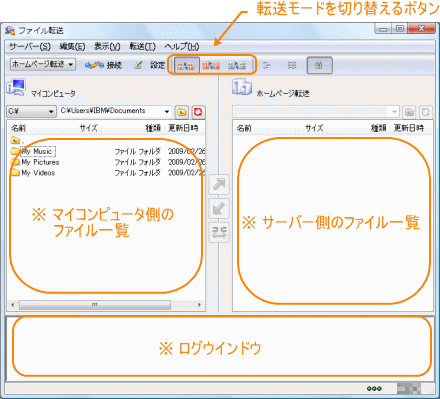Click the server refresh icon button
This screenshot has height=399, width=440.
click(x=426, y=112)
